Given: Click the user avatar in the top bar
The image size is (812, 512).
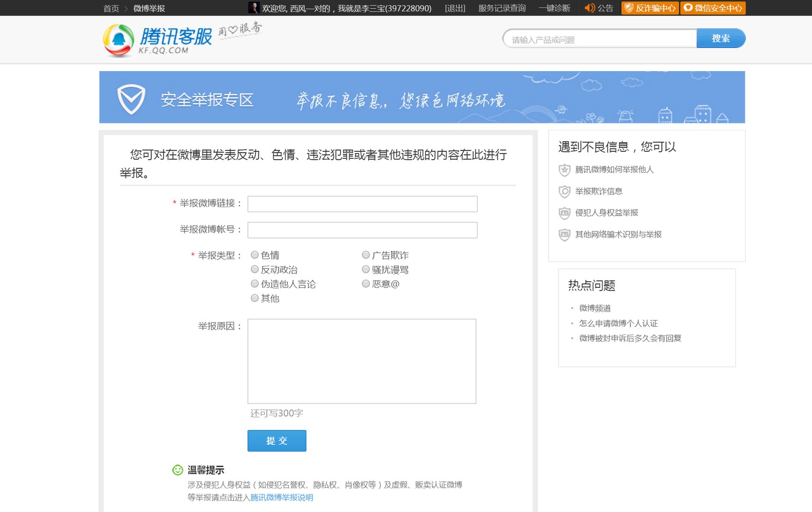Looking at the screenshot, I should (x=254, y=8).
